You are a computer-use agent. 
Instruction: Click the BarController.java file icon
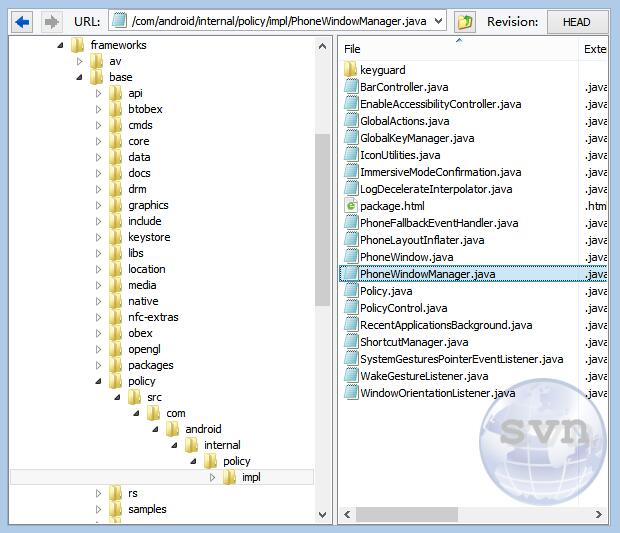[351, 87]
